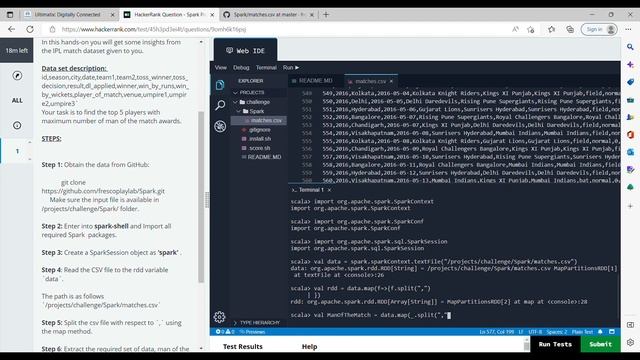Click the errors and warnings status indicator
This screenshot has width=640, height=360.
tap(225, 332)
